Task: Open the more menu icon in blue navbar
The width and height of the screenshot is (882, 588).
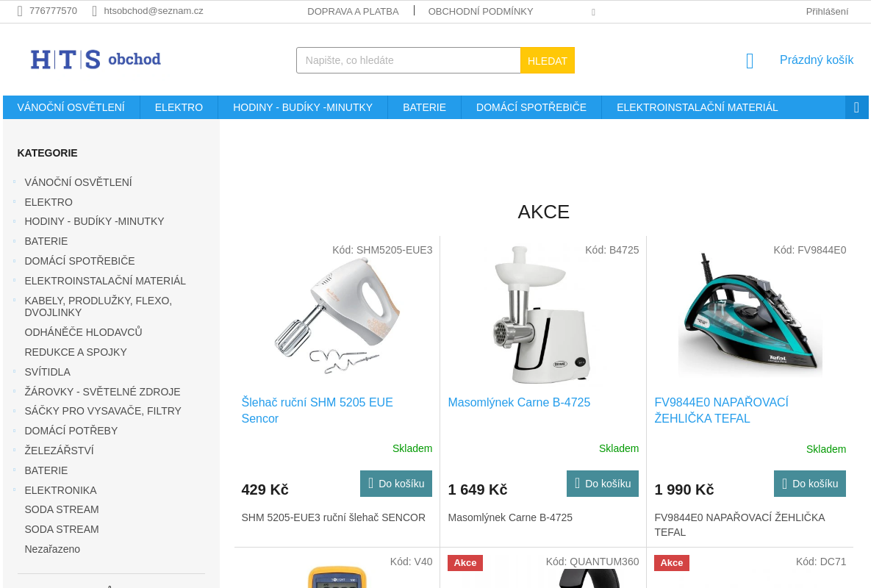Action: [856, 107]
